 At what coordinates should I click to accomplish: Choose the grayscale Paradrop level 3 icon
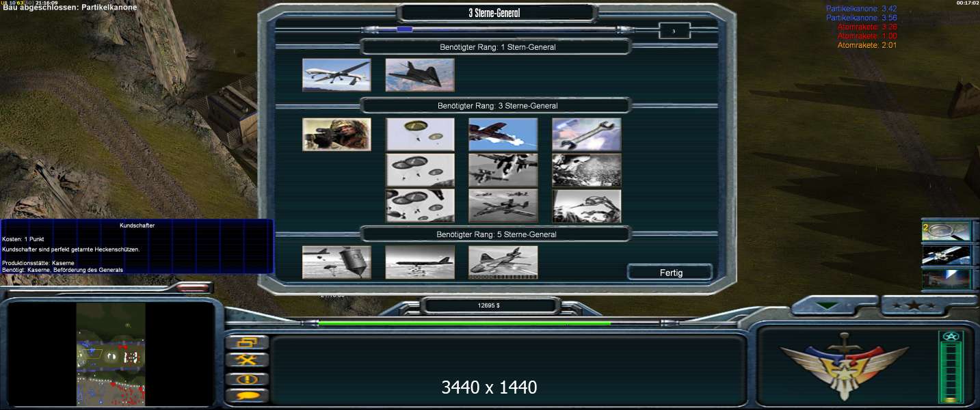(x=420, y=206)
